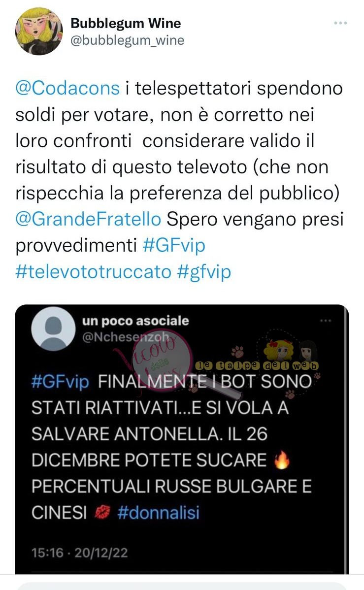This screenshot has width=364, height=590.
Task: Open Bubblegum Wine profile avatar
Action: [x=39, y=31]
